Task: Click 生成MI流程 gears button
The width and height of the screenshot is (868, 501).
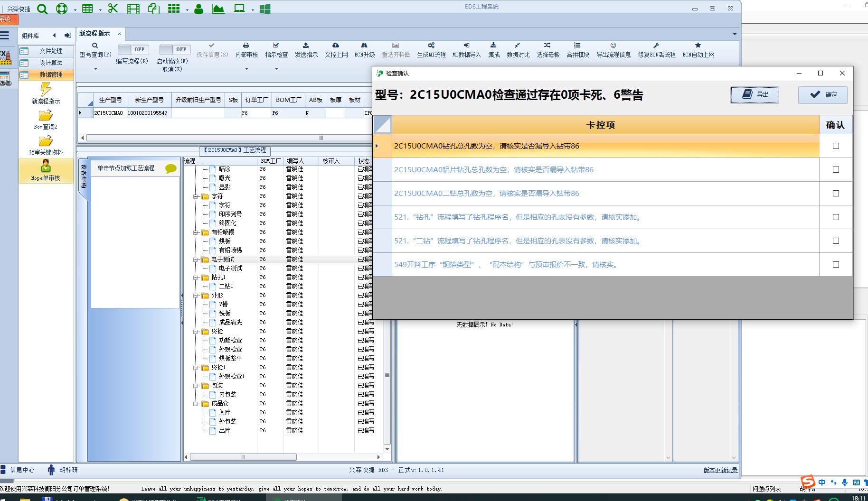Action: (431, 50)
